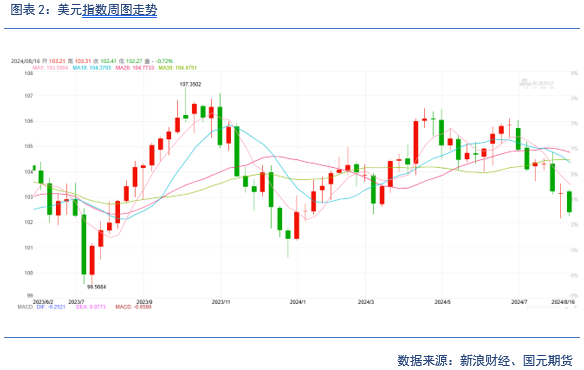Select the MA30 legend value
This screenshot has height=370, width=584.
pyautogui.click(x=178, y=68)
